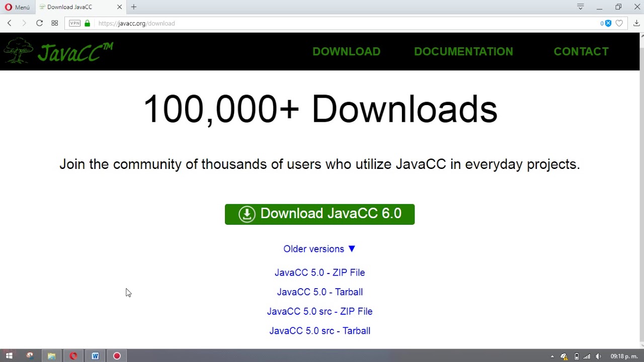Open a new tab with plus button
This screenshot has height=362, width=644.
[134, 7]
